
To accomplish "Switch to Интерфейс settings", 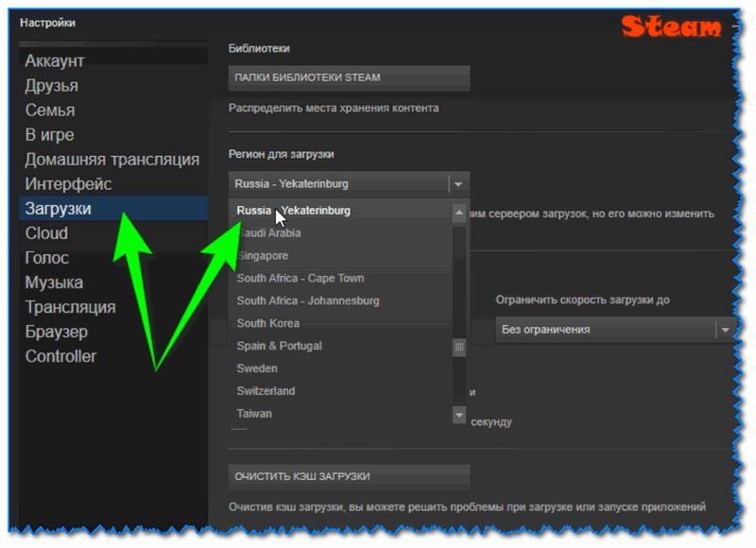I will coord(113,183).
